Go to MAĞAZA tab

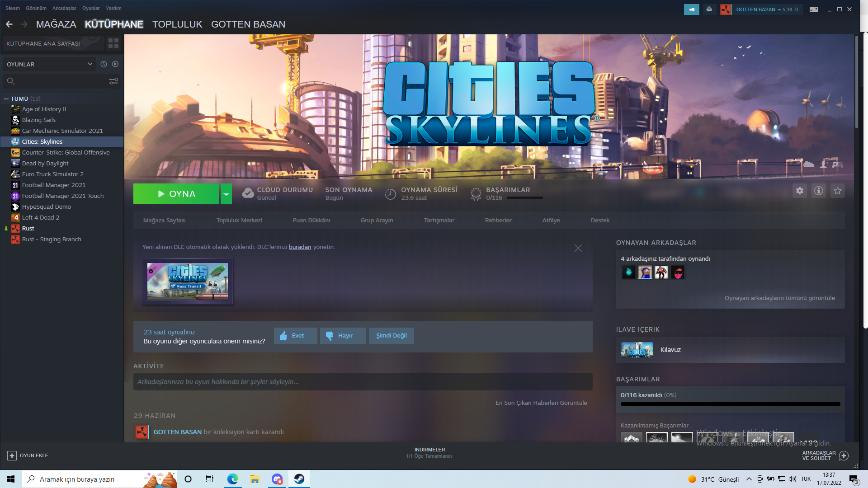(56, 24)
